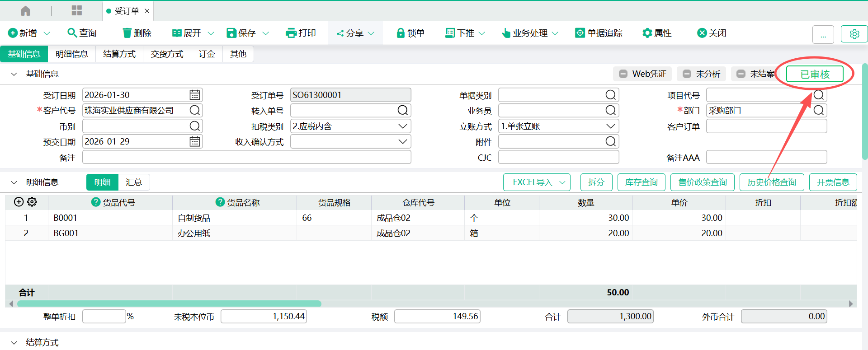Viewport: 868px width, 350px height.
Task: Open calendar picker for 受订日期
Action: 195,95
